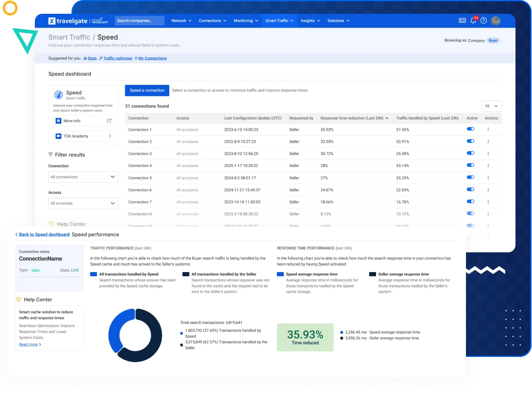This screenshot has height=401, width=532.
Task: Expand the All accesses filter dropdown
Action: point(83,203)
